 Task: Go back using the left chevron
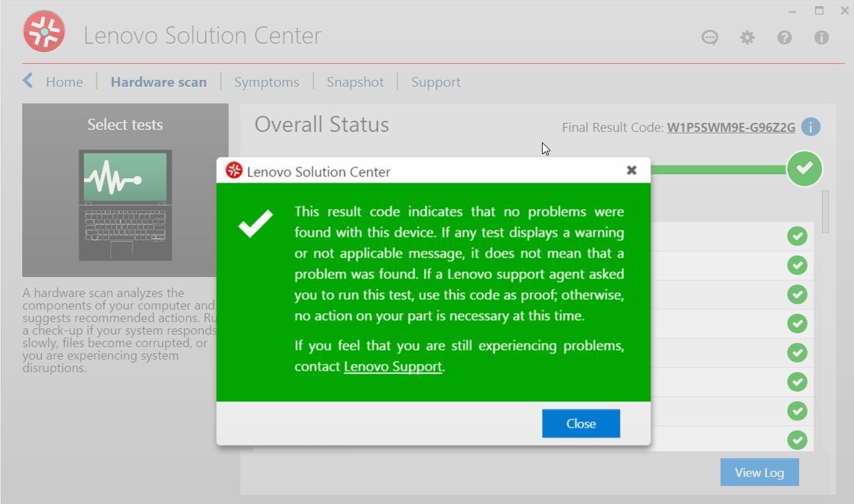click(28, 81)
